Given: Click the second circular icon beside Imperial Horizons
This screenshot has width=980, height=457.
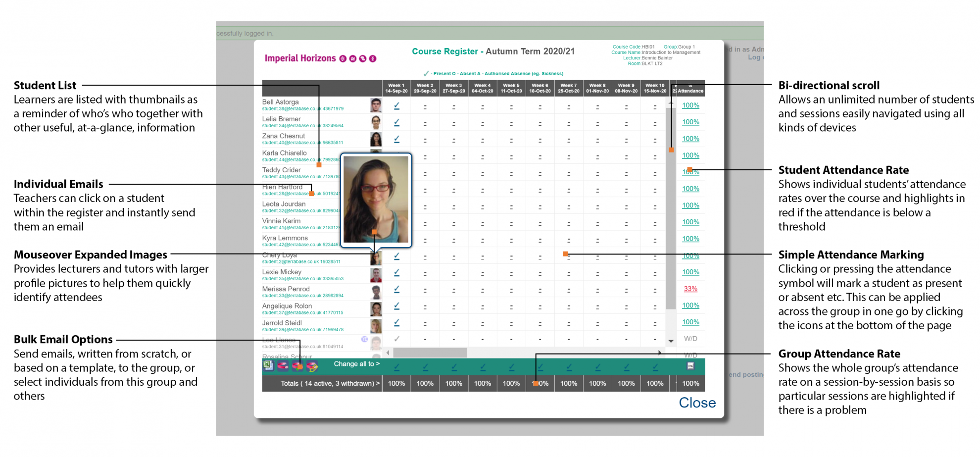Looking at the screenshot, I should [x=352, y=58].
